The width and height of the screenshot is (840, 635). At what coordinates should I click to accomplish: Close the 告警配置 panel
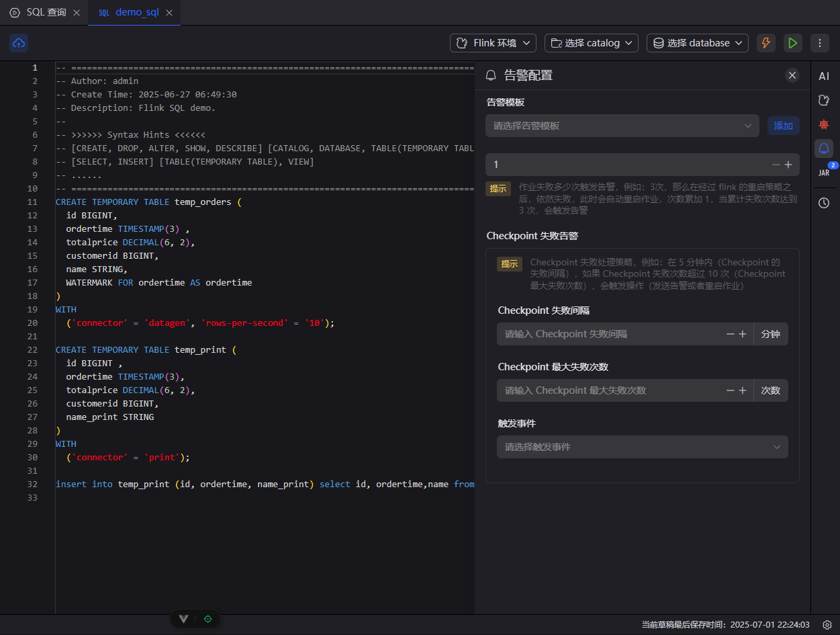click(x=792, y=75)
